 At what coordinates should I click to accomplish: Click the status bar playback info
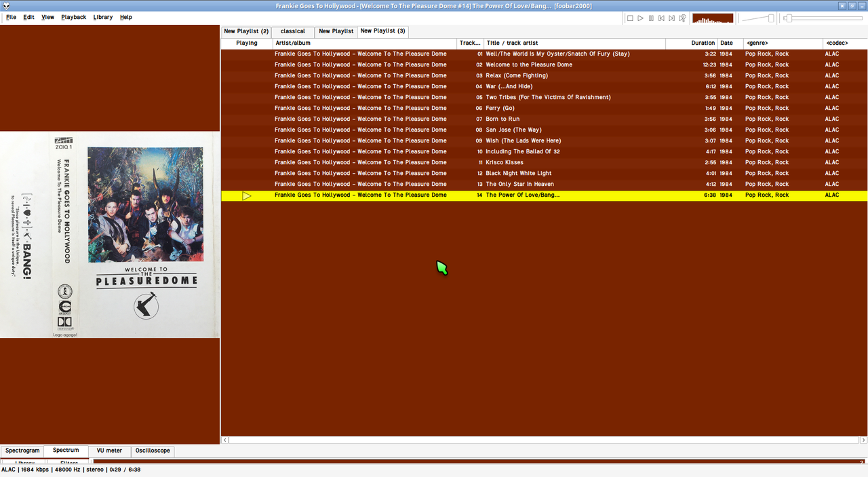[x=71, y=470]
